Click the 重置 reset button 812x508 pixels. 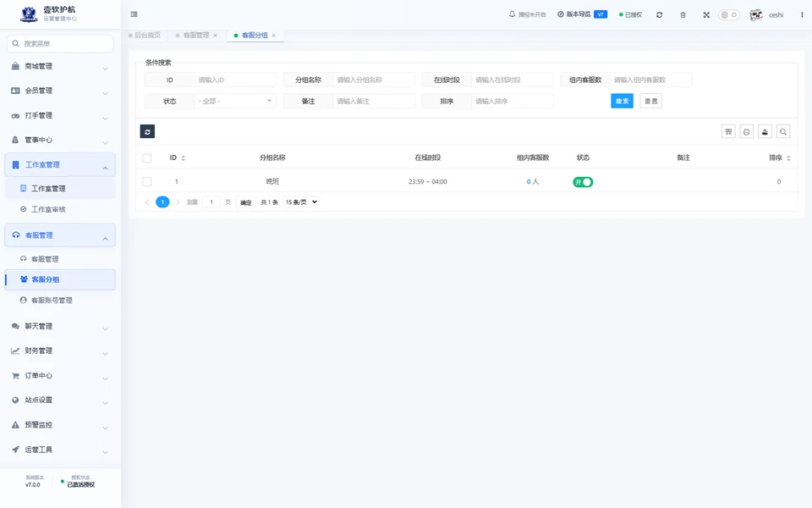click(651, 101)
